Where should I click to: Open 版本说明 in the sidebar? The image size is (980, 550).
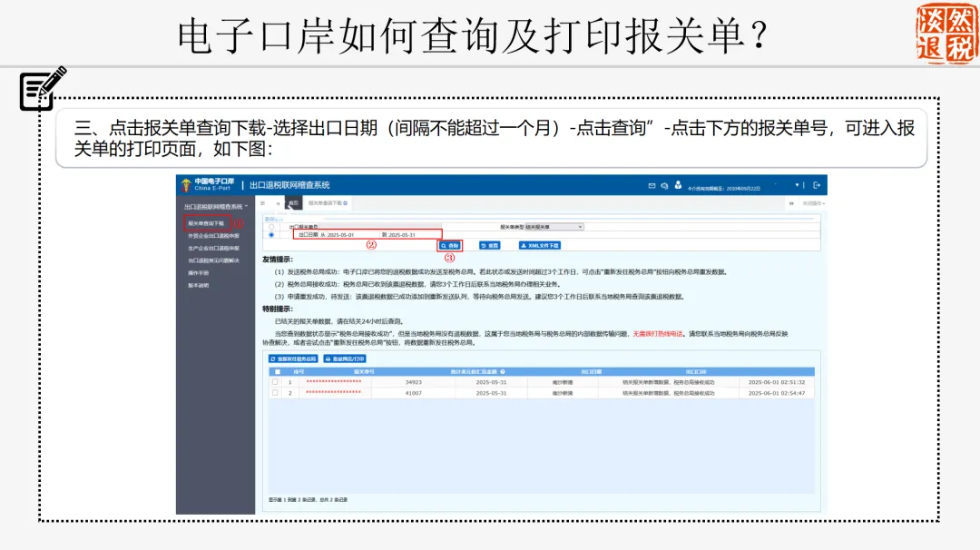click(199, 286)
